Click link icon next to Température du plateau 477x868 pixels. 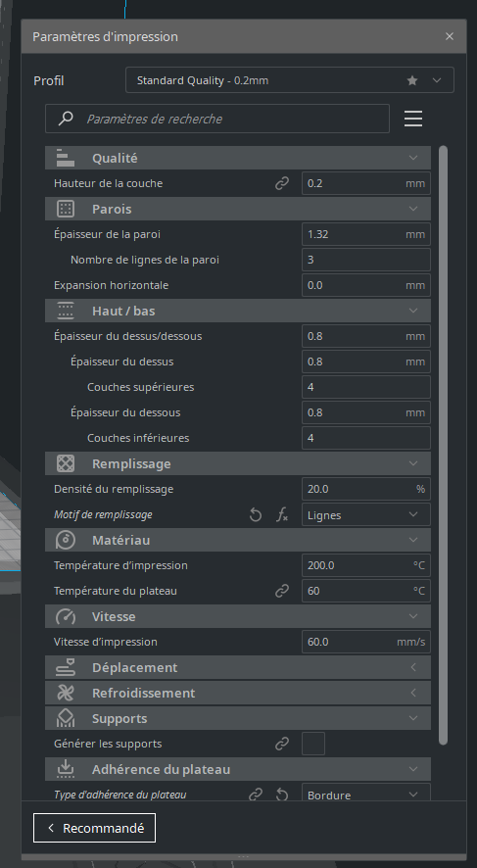pos(282,591)
